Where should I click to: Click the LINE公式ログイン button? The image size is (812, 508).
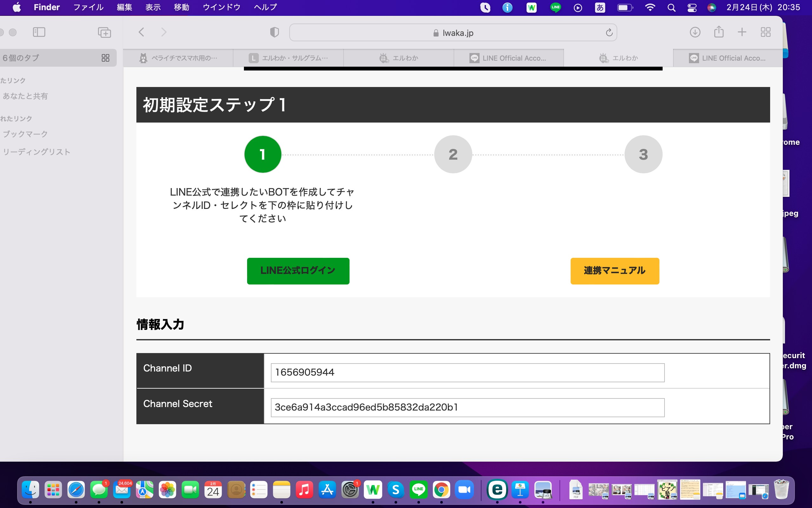pos(298,271)
